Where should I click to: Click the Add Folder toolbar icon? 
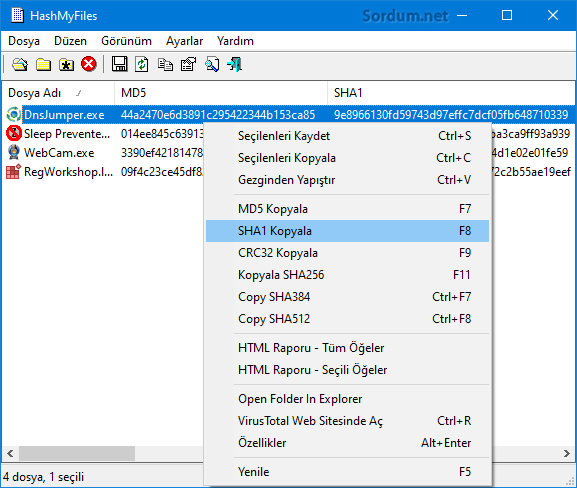43,64
